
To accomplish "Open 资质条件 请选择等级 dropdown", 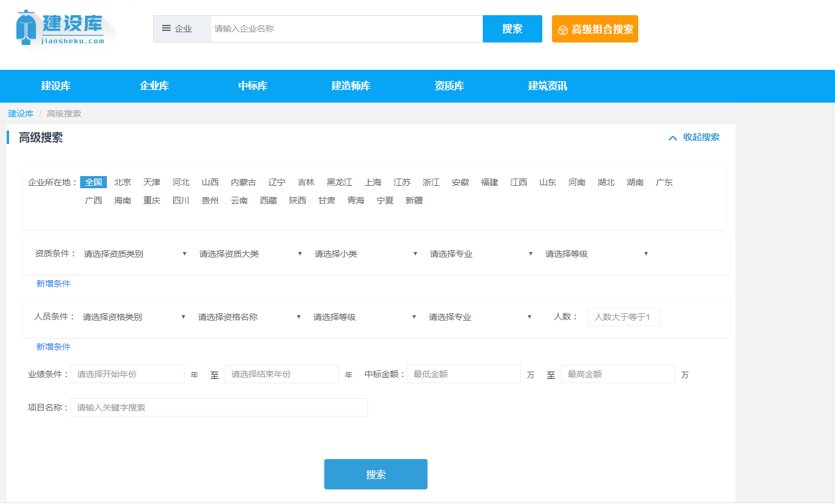I will point(597,254).
